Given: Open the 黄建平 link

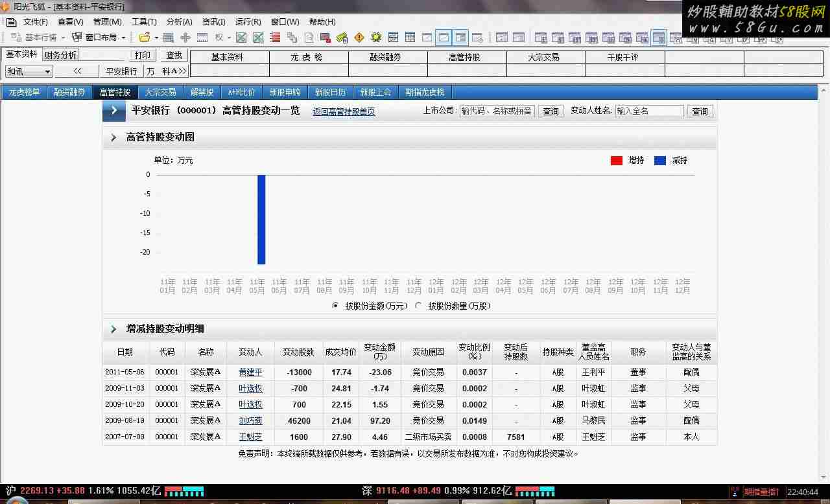Looking at the screenshot, I should [x=250, y=372].
